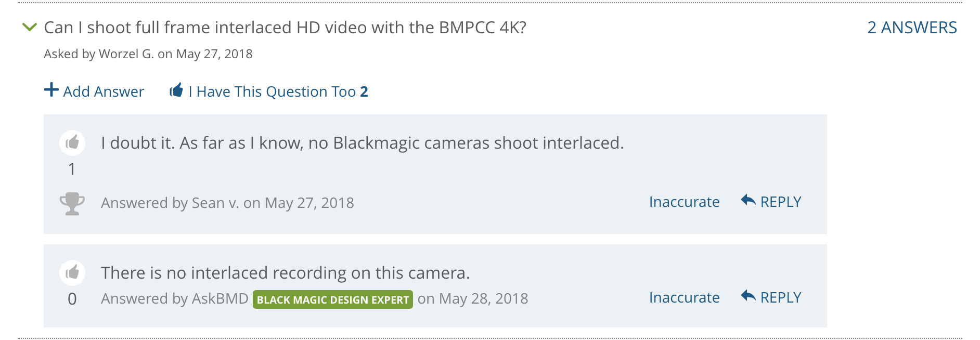Click the plus icon next to Add Answer

pyautogui.click(x=51, y=90)
